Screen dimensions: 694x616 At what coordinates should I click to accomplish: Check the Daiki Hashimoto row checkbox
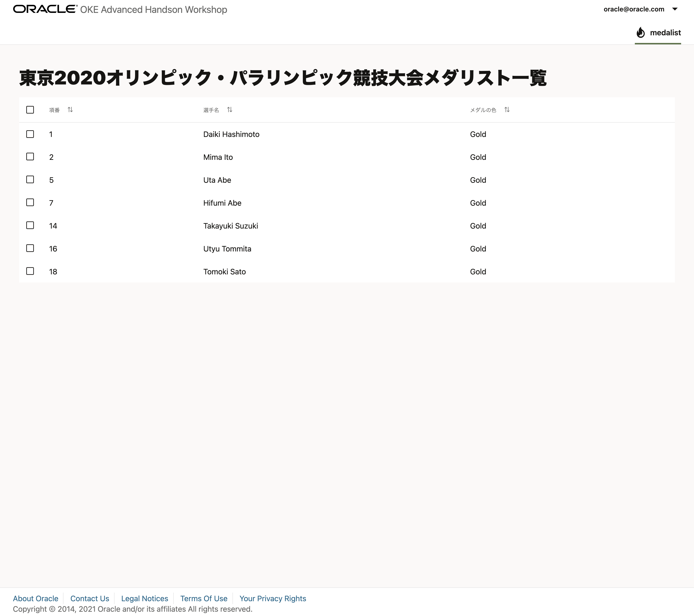point(30,134)
